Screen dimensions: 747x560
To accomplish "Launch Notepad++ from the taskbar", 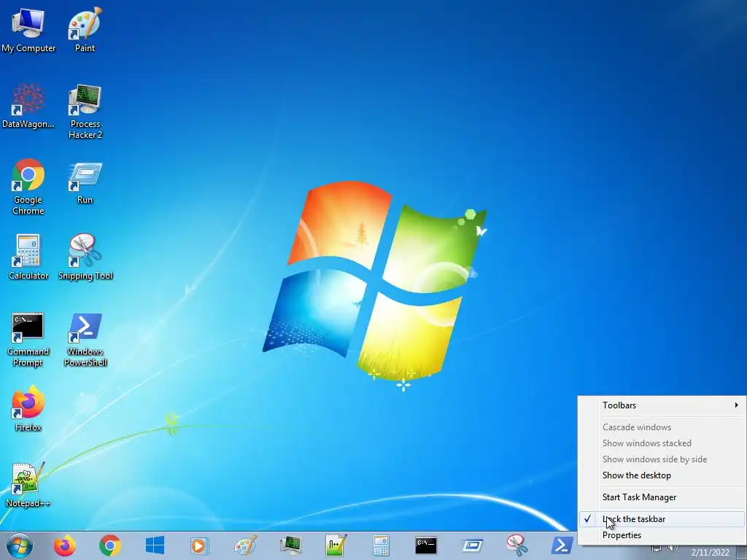I will click(336, 545).
